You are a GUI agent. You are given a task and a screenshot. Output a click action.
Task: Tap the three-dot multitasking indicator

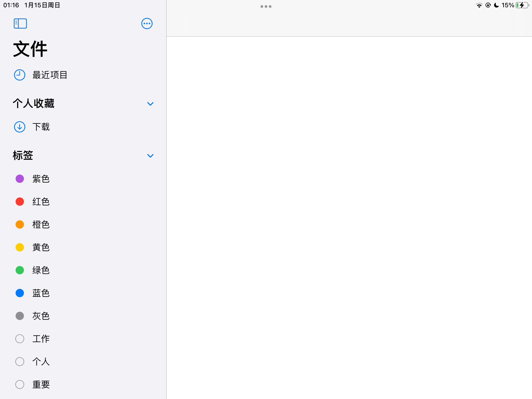[x=266, y=6]
